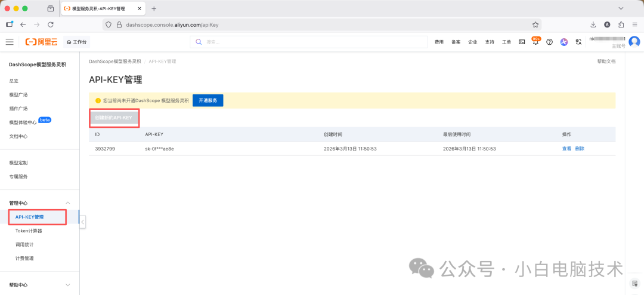Open the browser application menu
Screen dimensions: 644x295
pyautogui.click(x=635, y=24)
